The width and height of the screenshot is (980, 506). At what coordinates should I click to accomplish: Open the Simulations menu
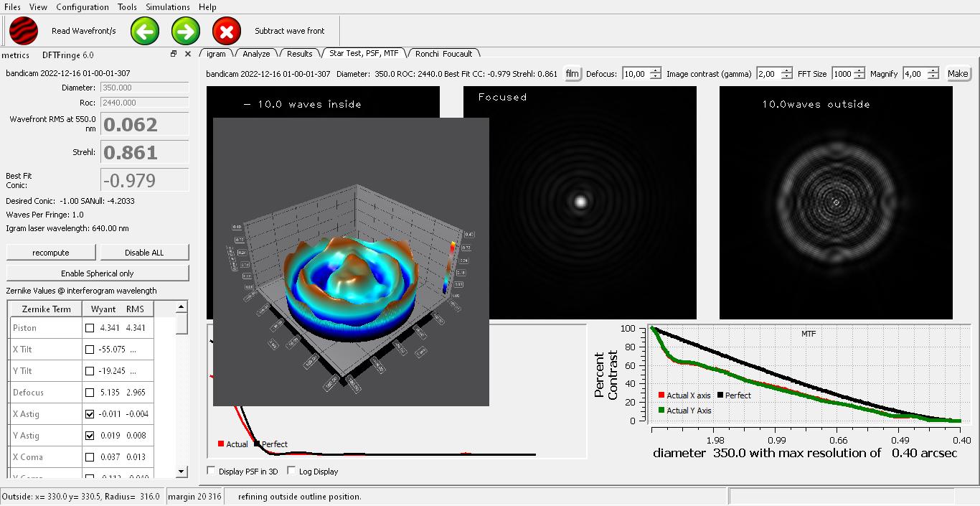168,7
